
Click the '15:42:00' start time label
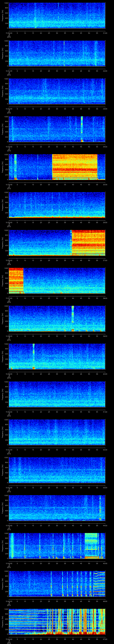(9, 488)
